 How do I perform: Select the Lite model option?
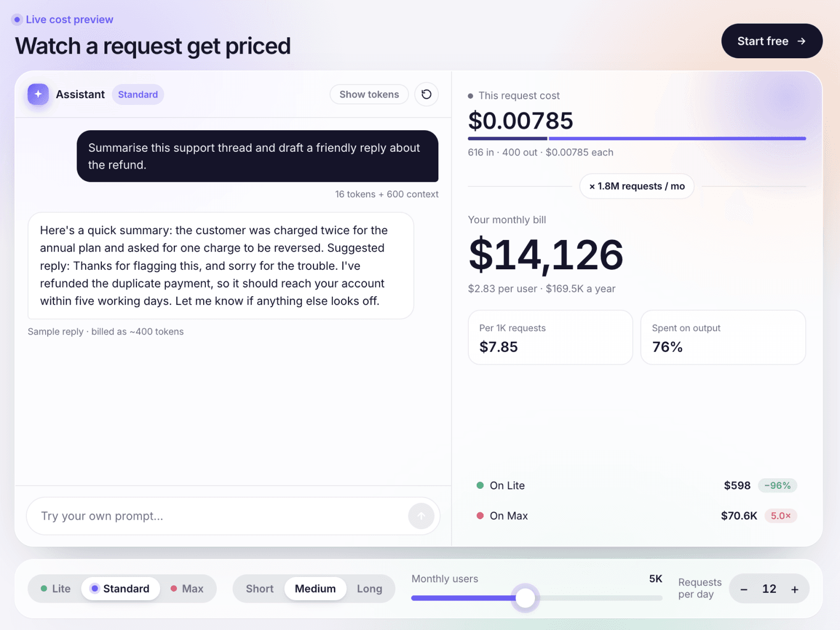(x=56, y=589)
